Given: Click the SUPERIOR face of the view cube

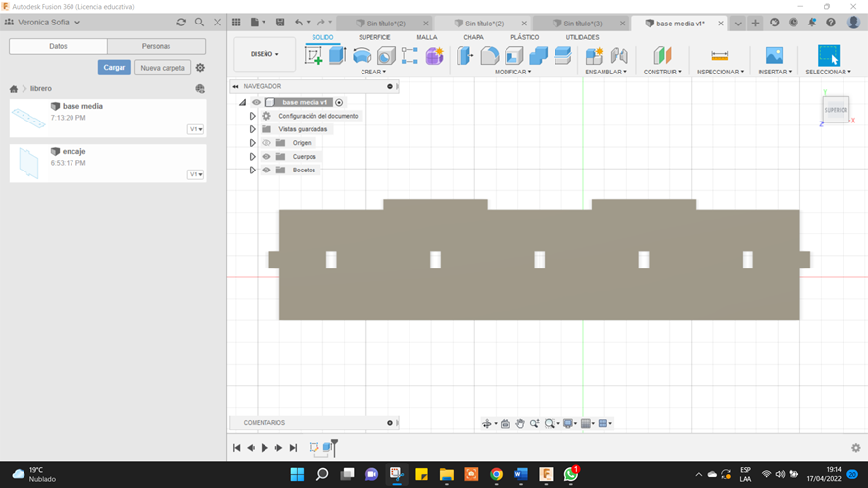Looking at the screenshot, I should (836, 110).
